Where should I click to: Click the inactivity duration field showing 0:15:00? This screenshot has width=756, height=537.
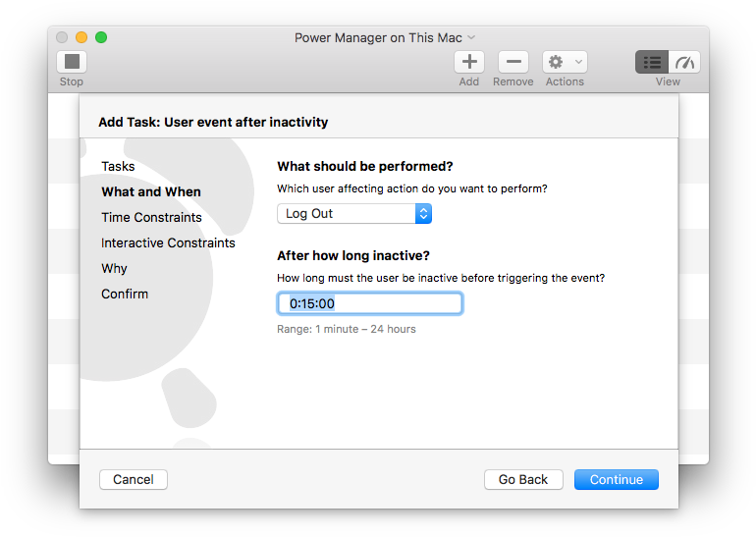click(369, 303)
